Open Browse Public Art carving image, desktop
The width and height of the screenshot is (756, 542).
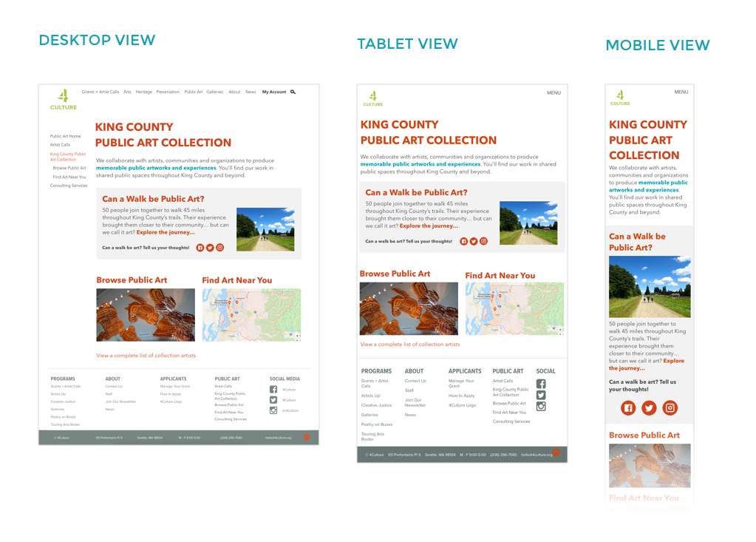pos(146,315)
